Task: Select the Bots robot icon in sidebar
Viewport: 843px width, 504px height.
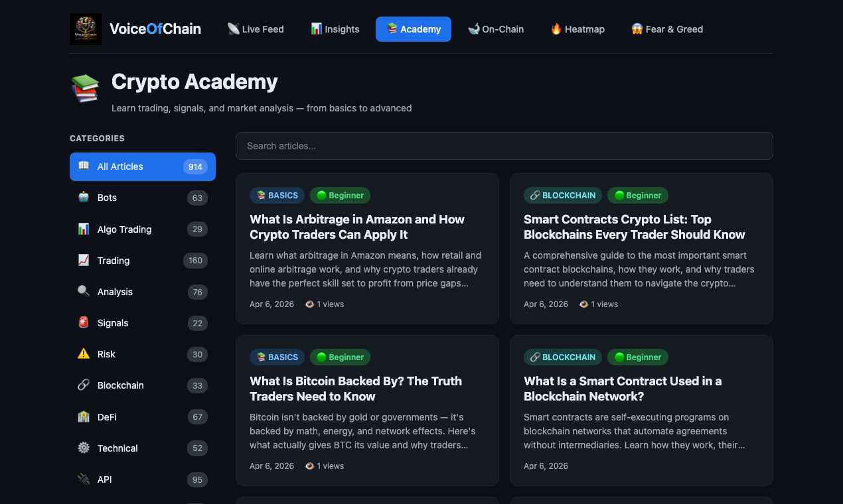Action: coord(83,197)
